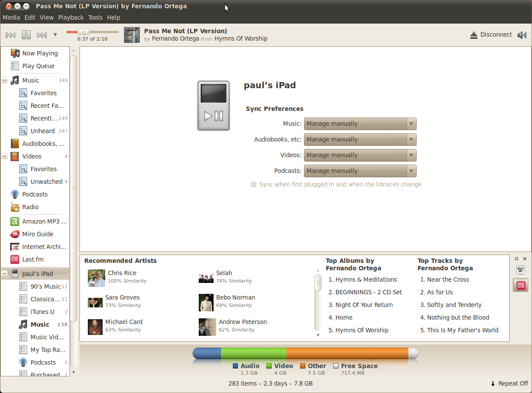Switch context pane to Last.fm recommendations

(521, 285)
